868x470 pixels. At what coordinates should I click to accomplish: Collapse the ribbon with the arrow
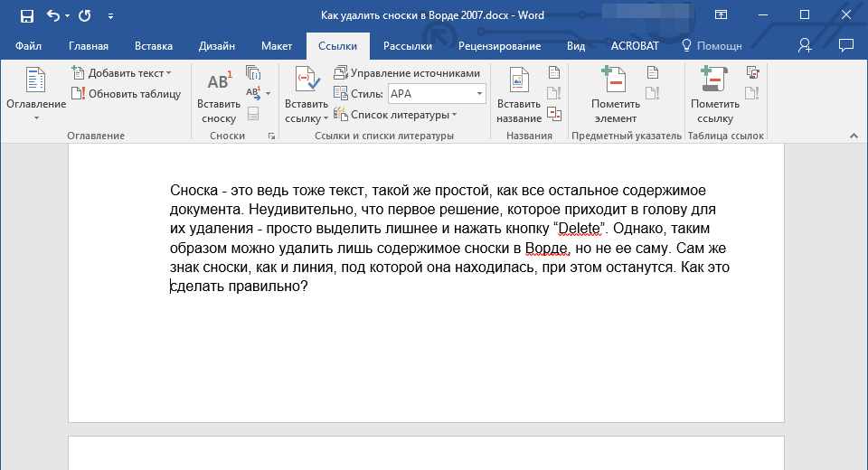[x=852, y=136]
